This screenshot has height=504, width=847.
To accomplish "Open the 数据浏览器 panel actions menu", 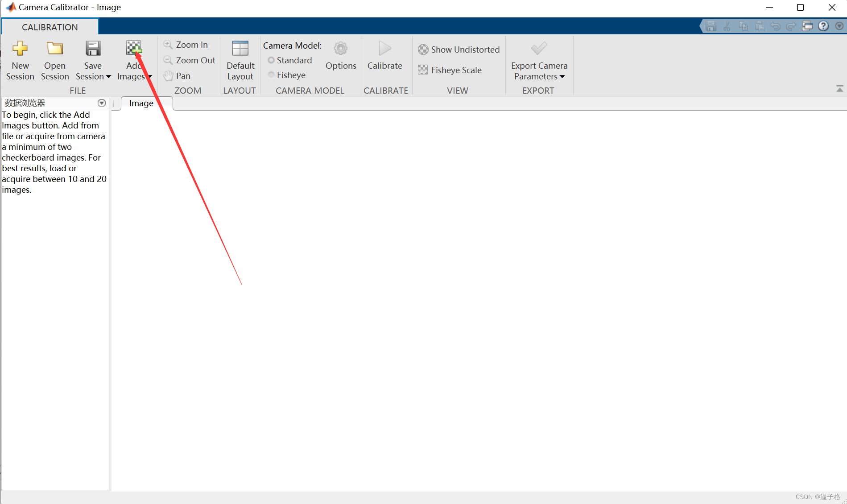I will click(102, 103).
